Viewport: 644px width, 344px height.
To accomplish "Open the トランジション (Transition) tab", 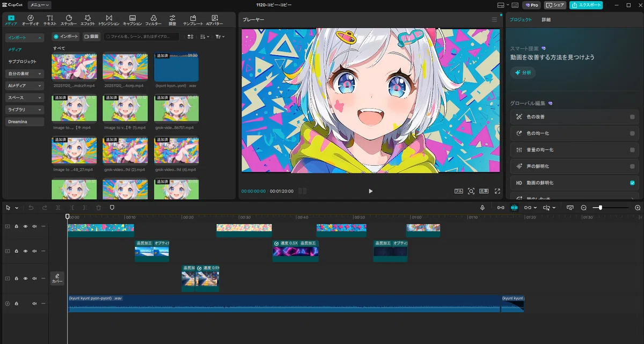I will 109,20.
